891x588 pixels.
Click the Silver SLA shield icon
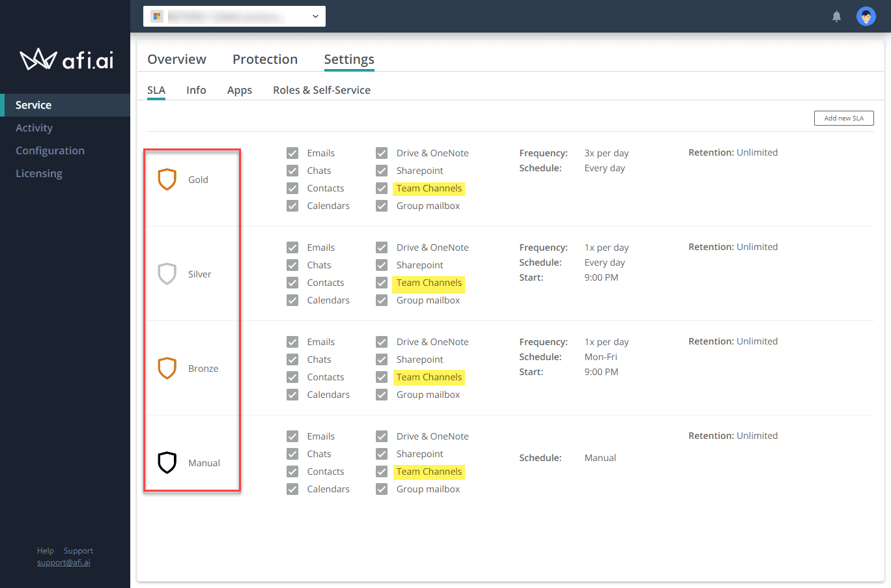167,274
